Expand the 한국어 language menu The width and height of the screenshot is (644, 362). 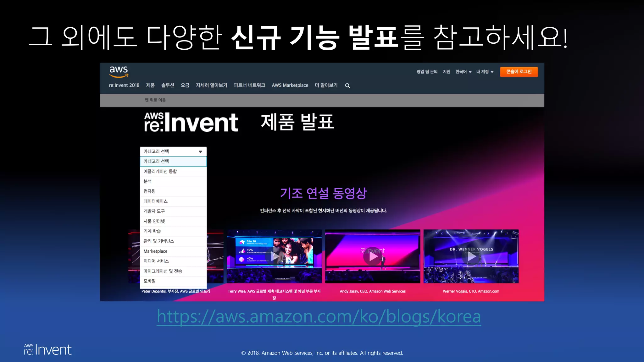coord(463,72)
